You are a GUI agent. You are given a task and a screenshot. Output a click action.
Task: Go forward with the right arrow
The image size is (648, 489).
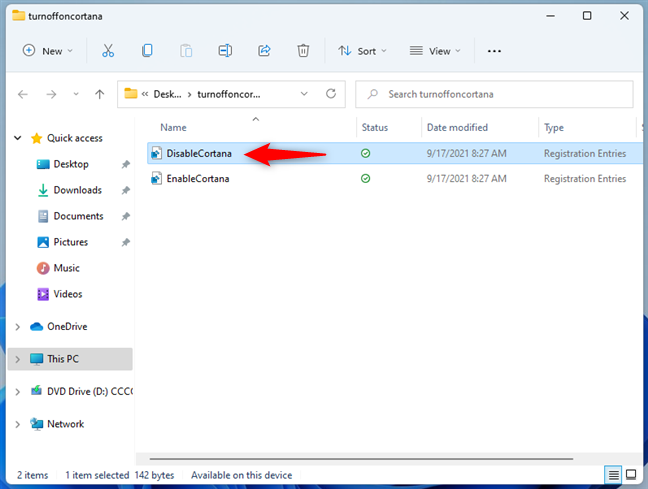[x=51, y=94]
